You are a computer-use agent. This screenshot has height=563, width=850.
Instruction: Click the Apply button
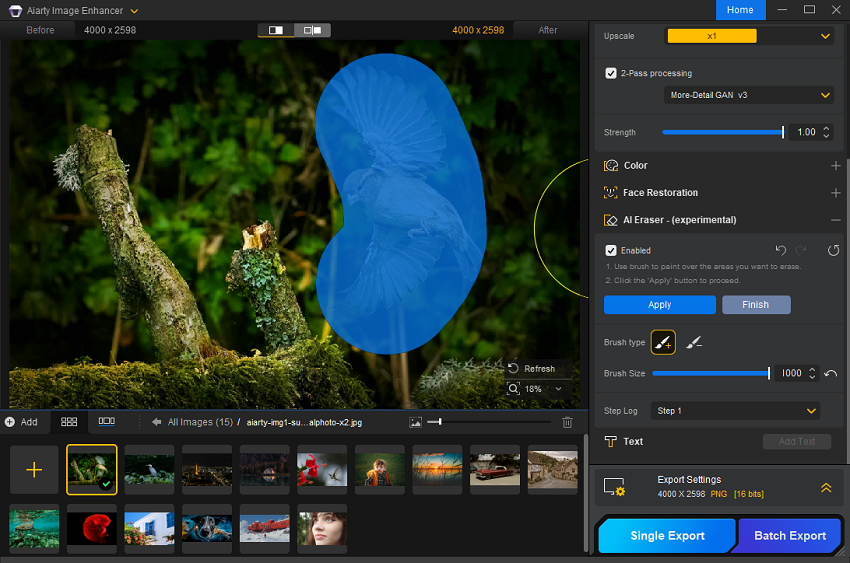tap(660, 305)
